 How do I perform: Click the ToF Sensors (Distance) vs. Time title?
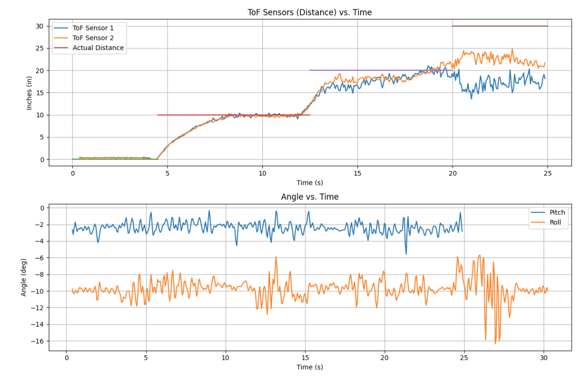pos(310,12)
